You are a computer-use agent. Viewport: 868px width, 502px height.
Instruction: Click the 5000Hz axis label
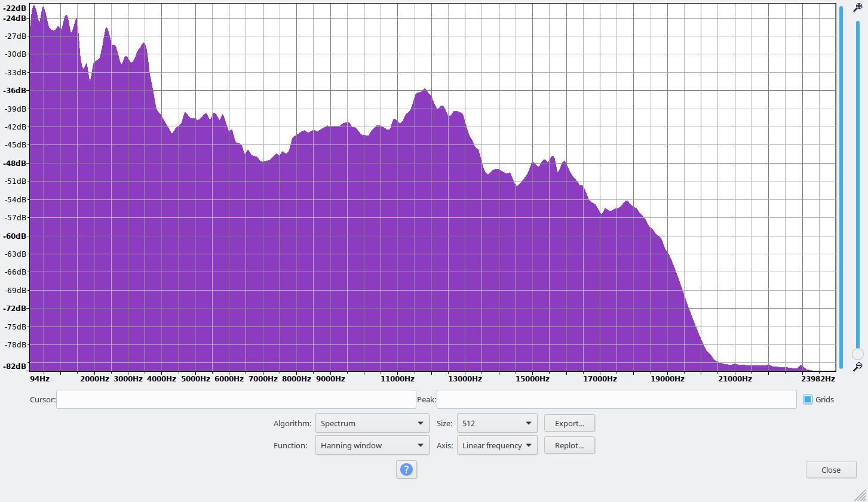[195, 378]
